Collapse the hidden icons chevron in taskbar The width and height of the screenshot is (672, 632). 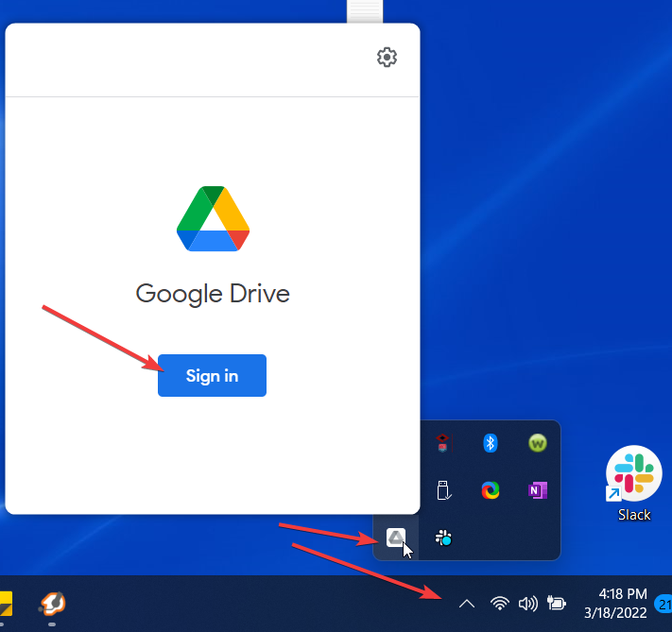pyautogui.click(x=467, y=604)
